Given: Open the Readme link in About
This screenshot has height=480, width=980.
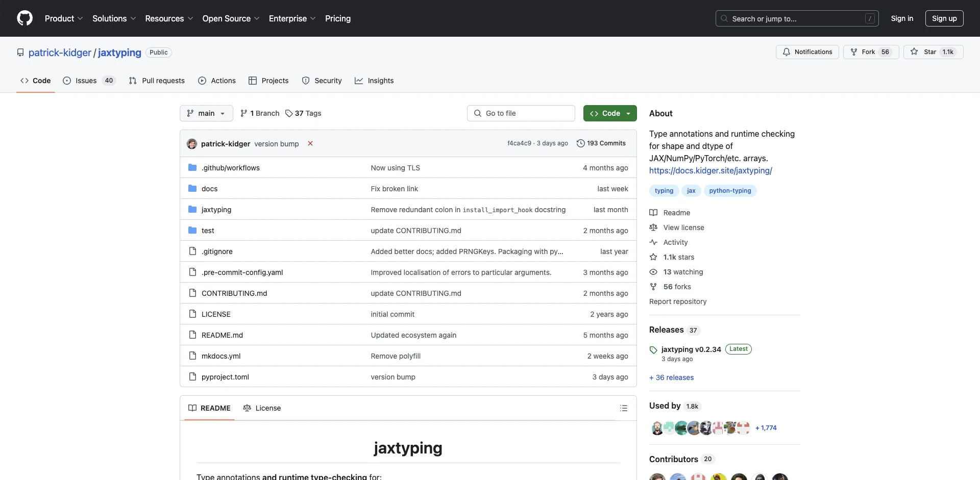Looking at the screenshot, I should (670, 213).
